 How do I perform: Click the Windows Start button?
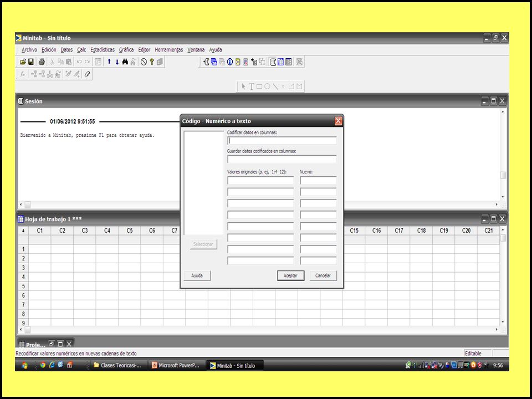coord(24,365)
